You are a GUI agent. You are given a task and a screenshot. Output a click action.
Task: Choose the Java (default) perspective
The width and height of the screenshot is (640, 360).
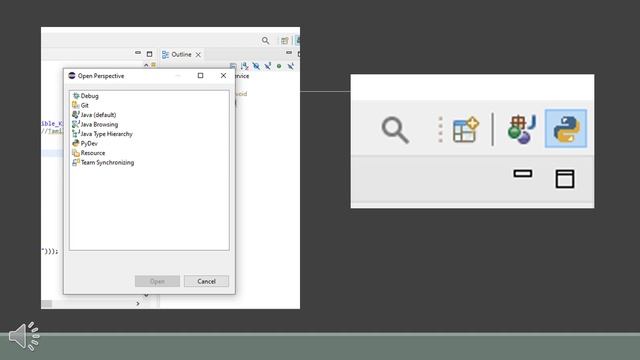tap(94, 115)
